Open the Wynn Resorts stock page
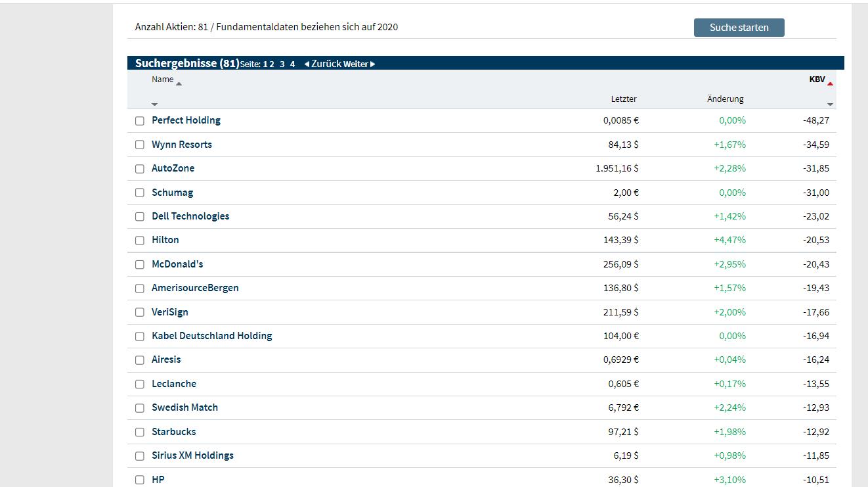This screenshot has height=487, width=868. pos(182,144)
